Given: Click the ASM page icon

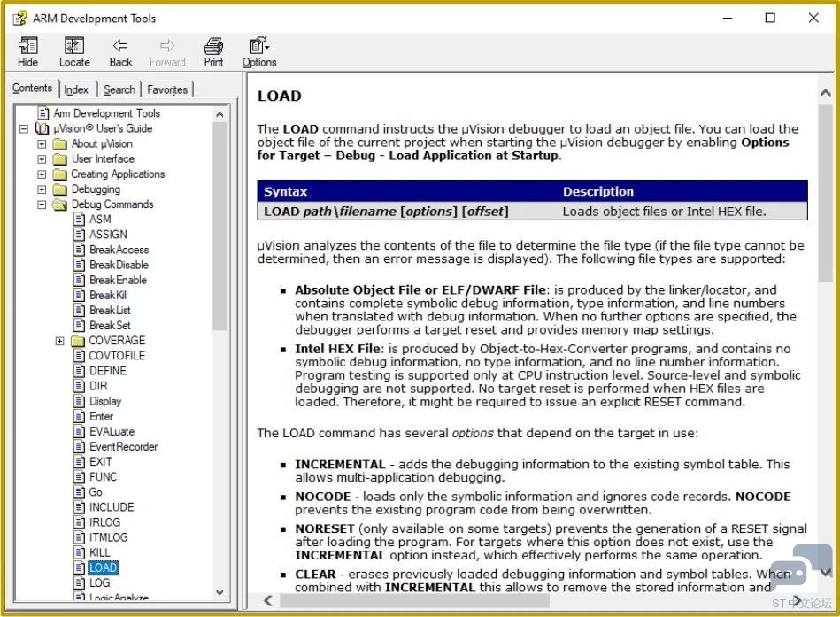Looking at the screenshot, I should [x=80, y=219].
